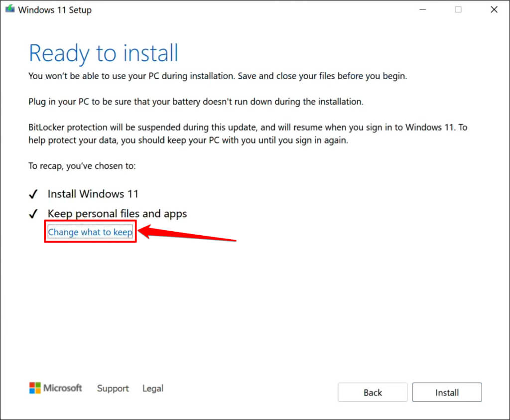This screenshot has width=510, height=420.
Task: Click the Plug in your PC sentence
Action: 196,102
